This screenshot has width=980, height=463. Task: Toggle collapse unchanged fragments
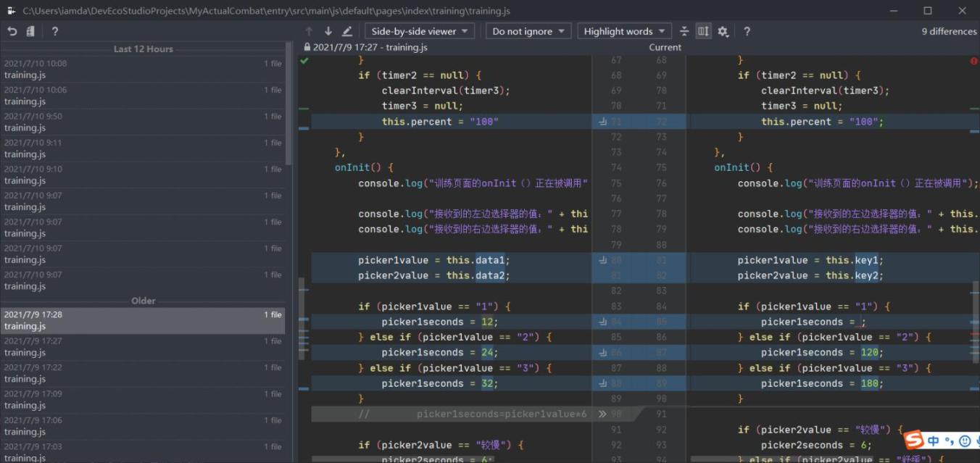(x=684, y=31)
